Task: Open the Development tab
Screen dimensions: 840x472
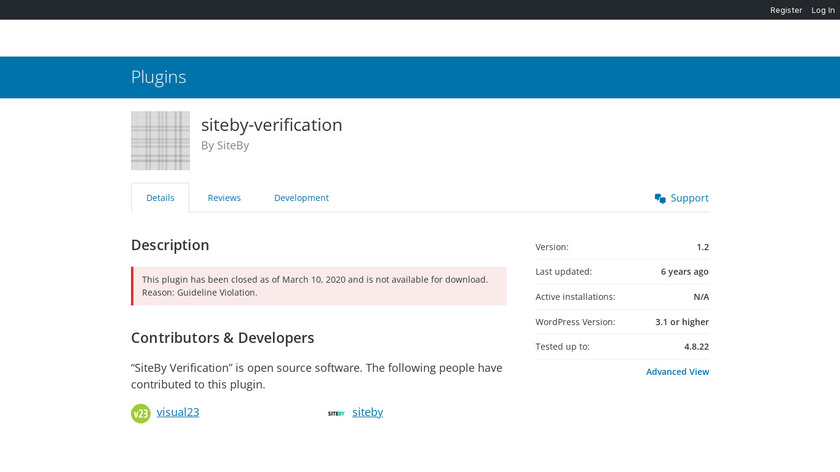Action: [301, 198]
